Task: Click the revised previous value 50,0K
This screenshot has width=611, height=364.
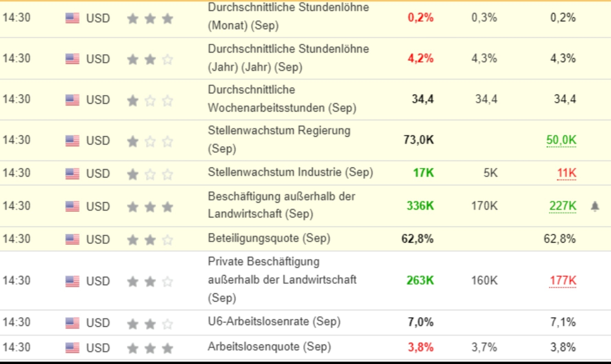Action: [x=561, y=140]
